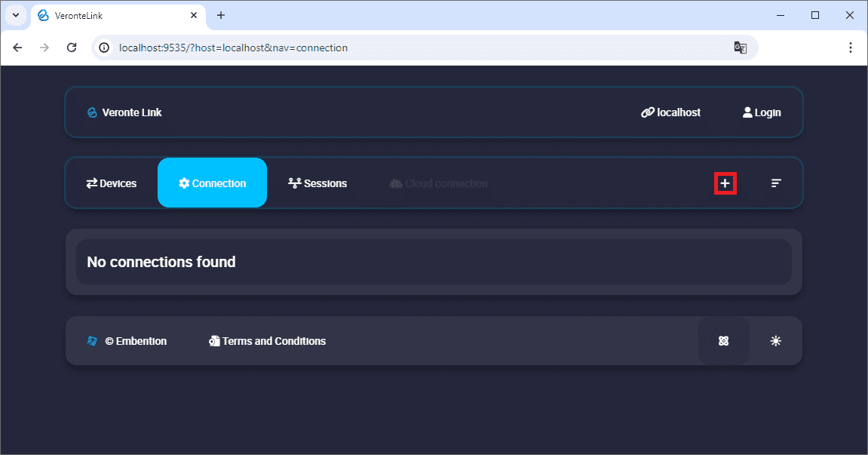Switch to the Devices tab
Screen dimensions: 868x455
(x=112, y=183)
